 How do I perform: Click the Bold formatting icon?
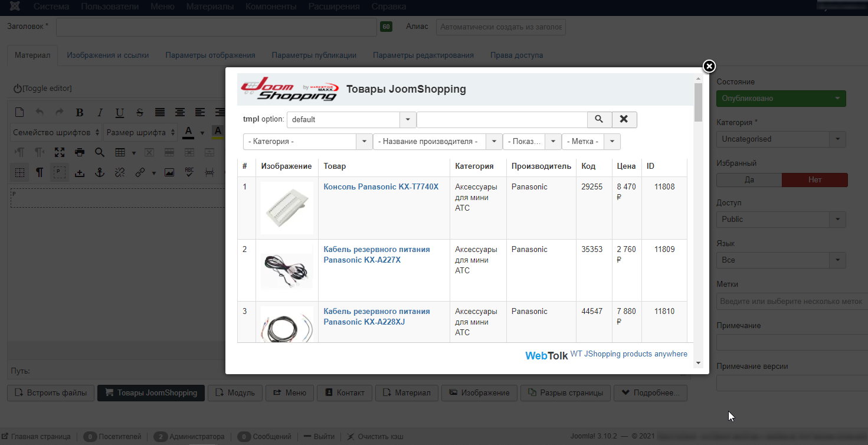coord(80,112)
